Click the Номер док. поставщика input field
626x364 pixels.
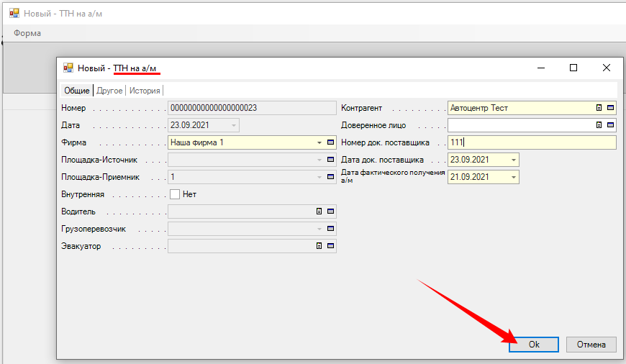coord(531,142)
